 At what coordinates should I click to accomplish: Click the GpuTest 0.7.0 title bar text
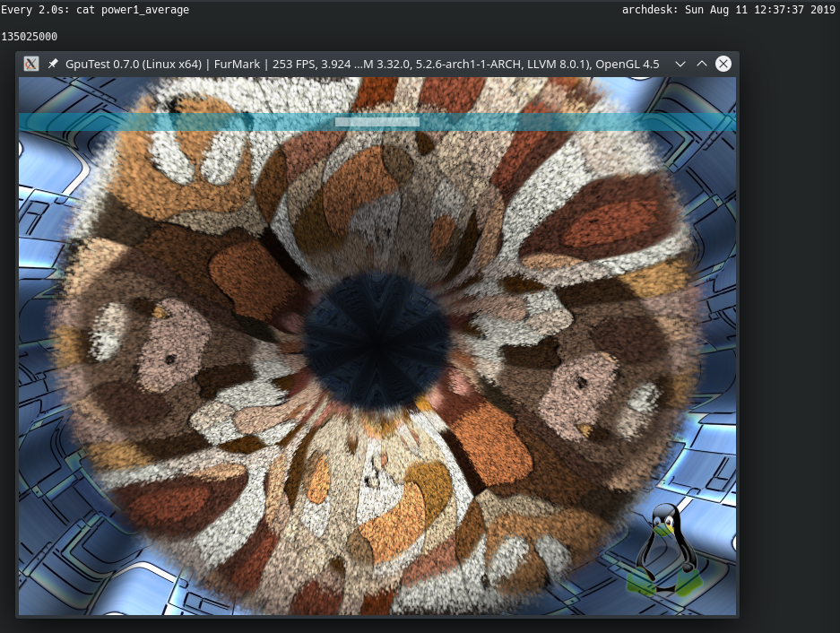click(362, 65)
